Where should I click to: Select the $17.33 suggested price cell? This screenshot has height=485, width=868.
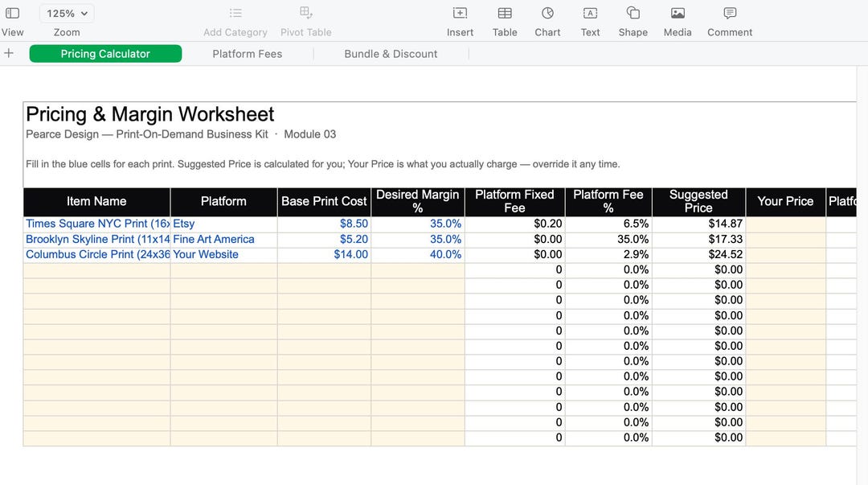[698, 240]
